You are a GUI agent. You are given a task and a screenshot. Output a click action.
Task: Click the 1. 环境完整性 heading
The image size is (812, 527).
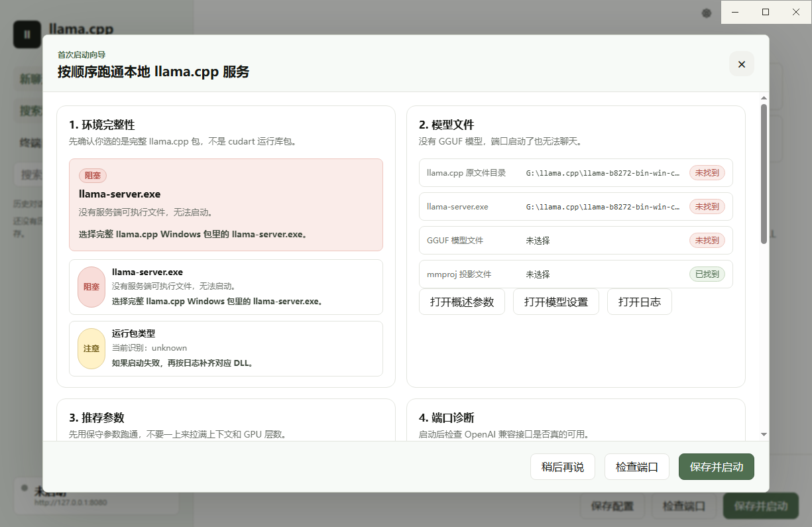coord(102,125)
